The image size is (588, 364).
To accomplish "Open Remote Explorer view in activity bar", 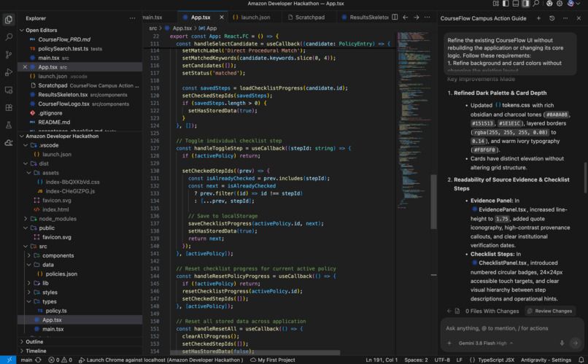I will [x=8, y=90].
